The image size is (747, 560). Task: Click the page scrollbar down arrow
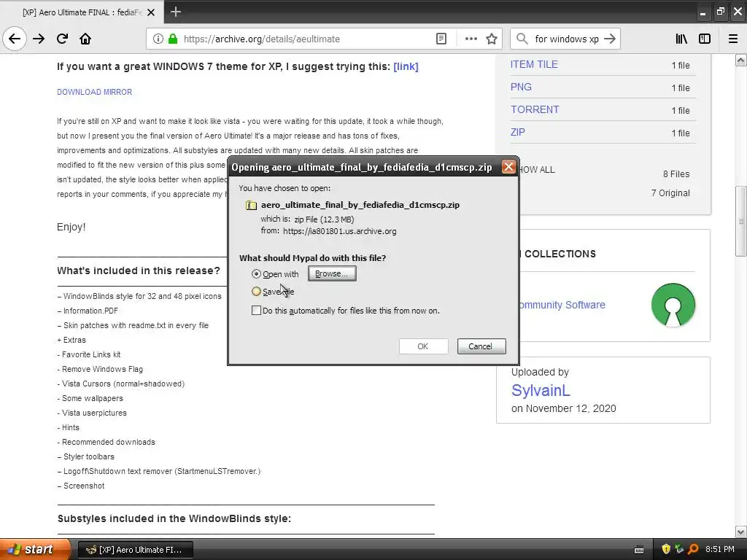coord(741,532)
